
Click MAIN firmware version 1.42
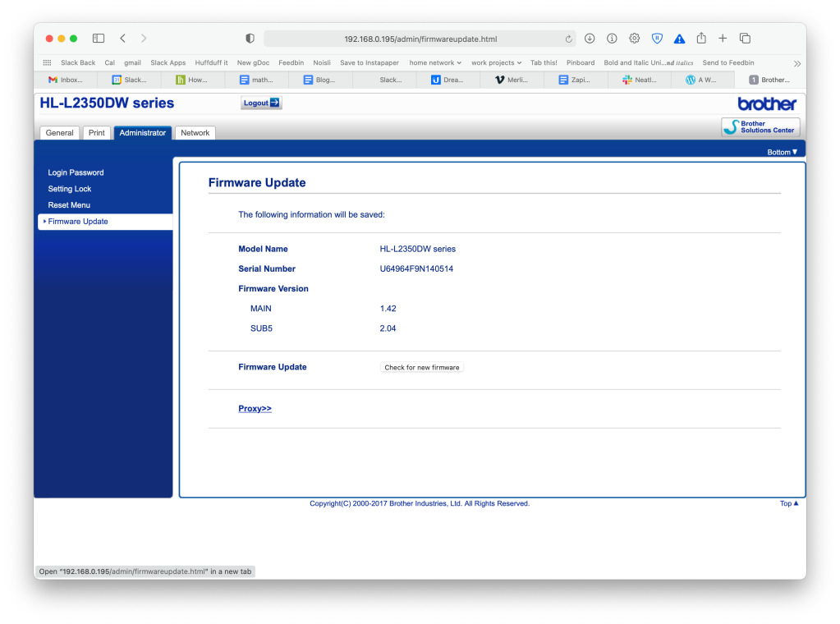[388, 309]
